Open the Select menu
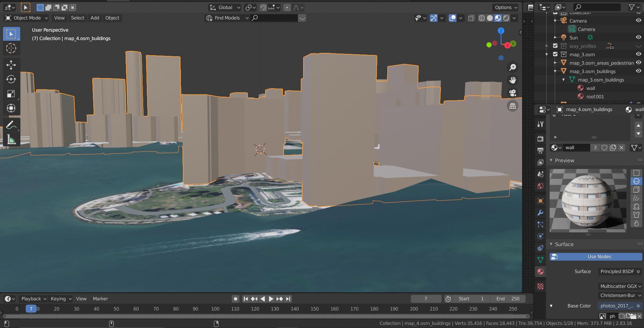Screen dimensions: 644x328 point(77,18)
